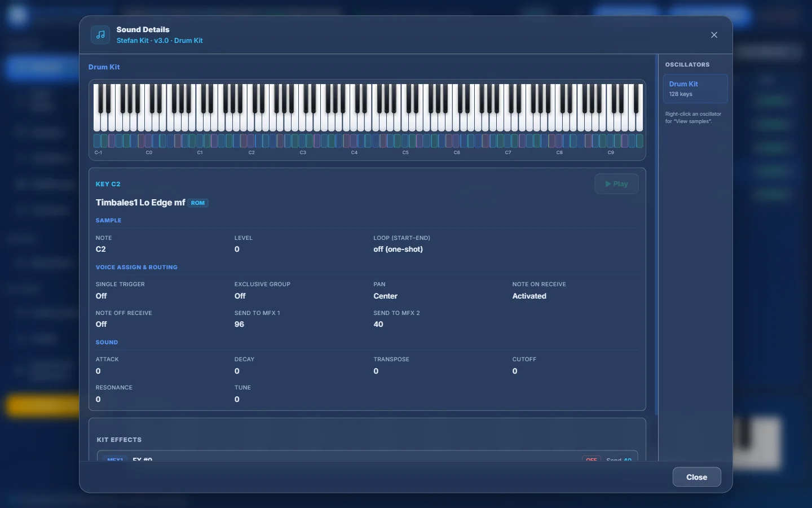The width and height of the screenshot is (812, 508).
Task: Click the music note icon in the dialog header
Action: [x=100, y=34]
